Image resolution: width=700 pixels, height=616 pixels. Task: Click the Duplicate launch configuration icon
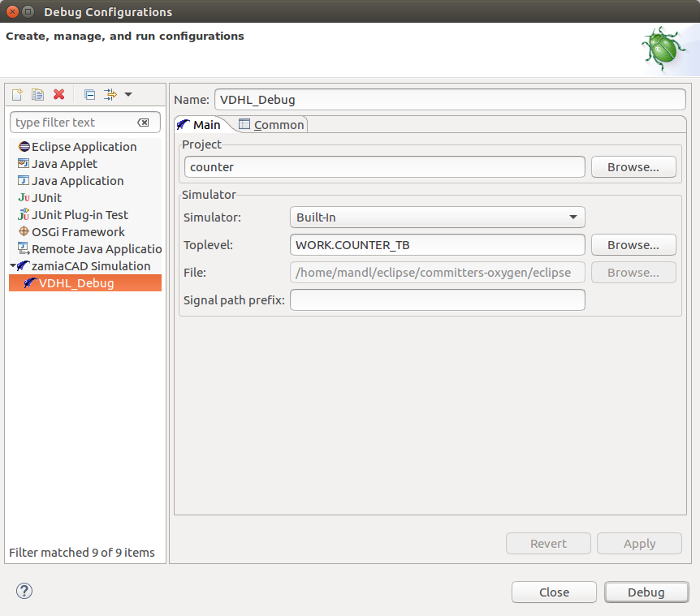(x=37, y=95)
